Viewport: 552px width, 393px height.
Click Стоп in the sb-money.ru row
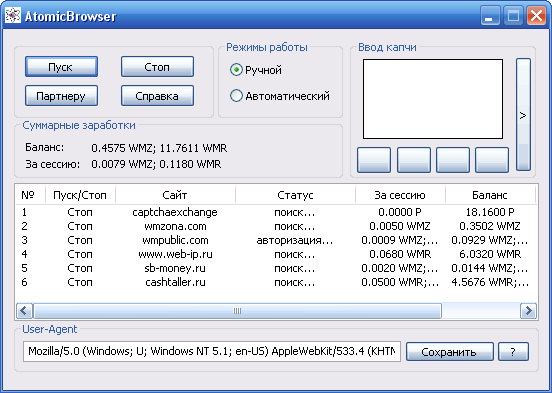80,268
